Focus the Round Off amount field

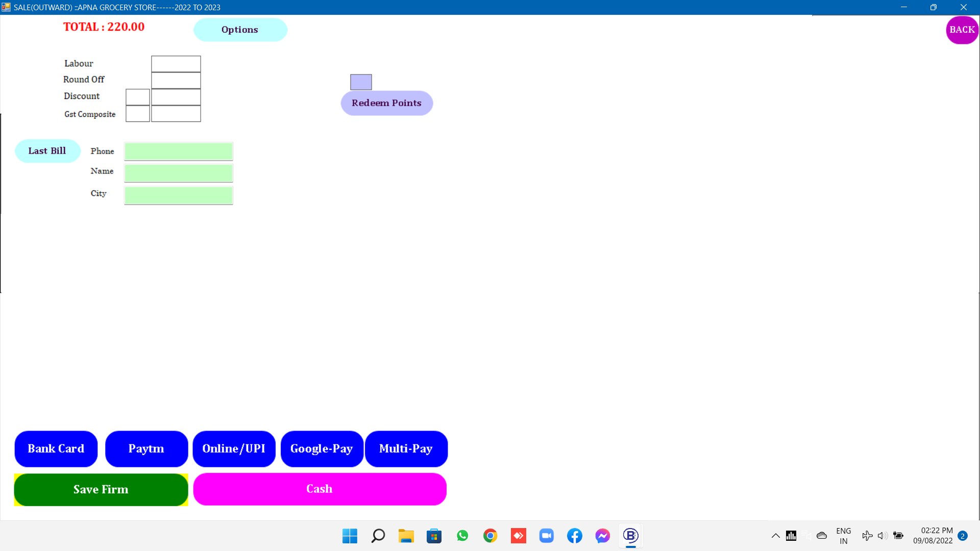point(176,81)
